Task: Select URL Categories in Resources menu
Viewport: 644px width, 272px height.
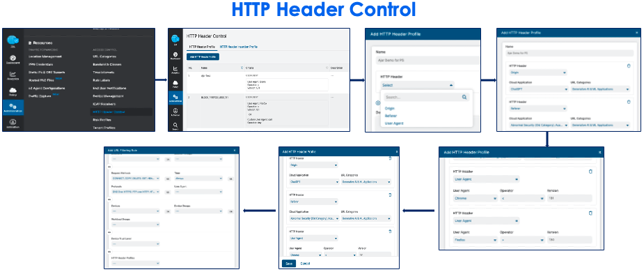Action: pyautogui.click(x=104, y=56)
